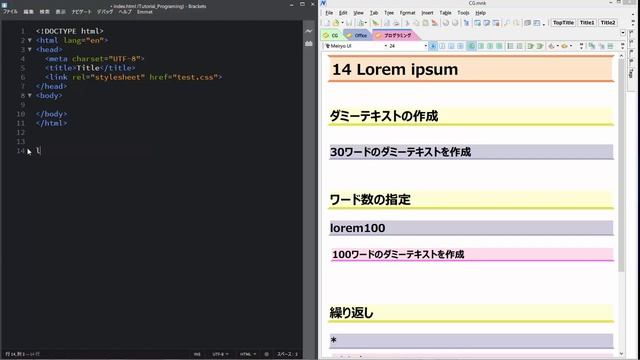Click the 'ワード数の指定' heading

370,200
